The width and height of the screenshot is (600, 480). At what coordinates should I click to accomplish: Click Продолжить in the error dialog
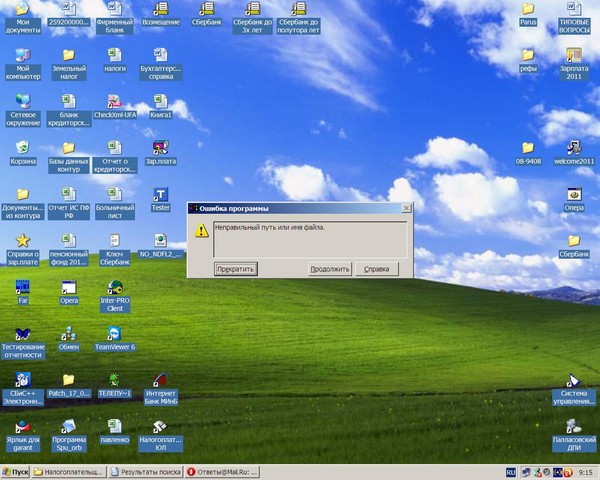click(329, 269)
